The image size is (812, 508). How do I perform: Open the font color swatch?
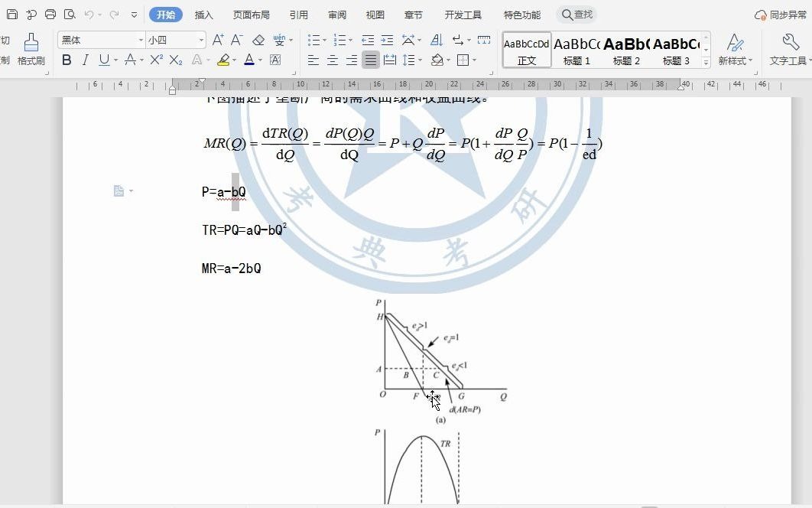[x=251, y=60]
